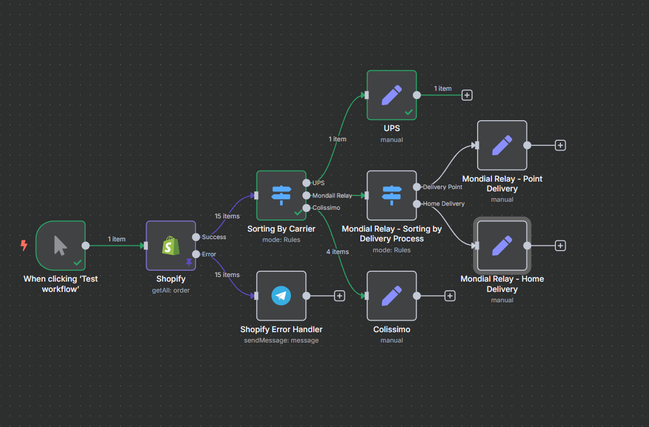
Task: Add node after Mondial Relay Home Delivery
Action: pyautogui.click(x=560, y=246)
